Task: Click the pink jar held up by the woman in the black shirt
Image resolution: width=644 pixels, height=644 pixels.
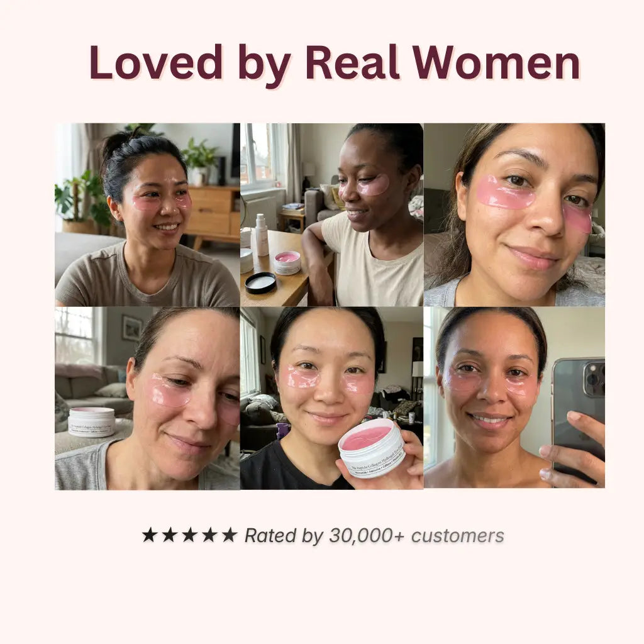Action: point(372,448)
